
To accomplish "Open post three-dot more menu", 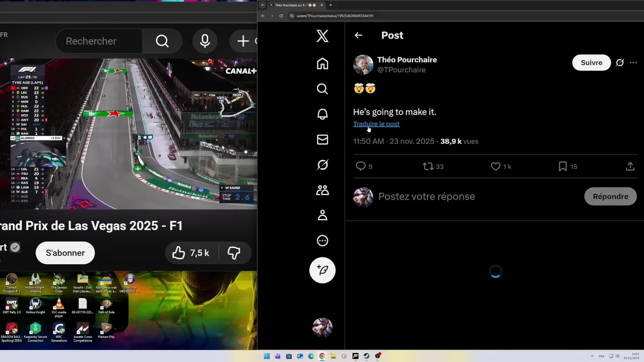I will pos(633,63).
